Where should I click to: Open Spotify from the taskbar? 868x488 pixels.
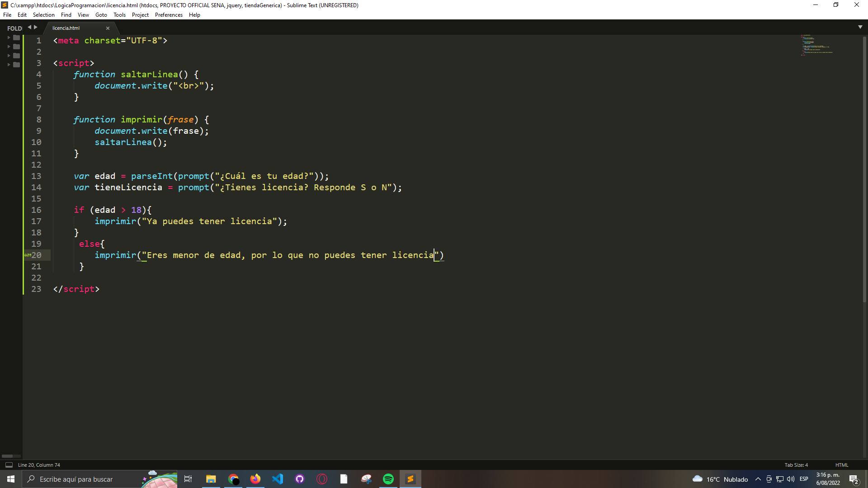[x=388, y=479]
